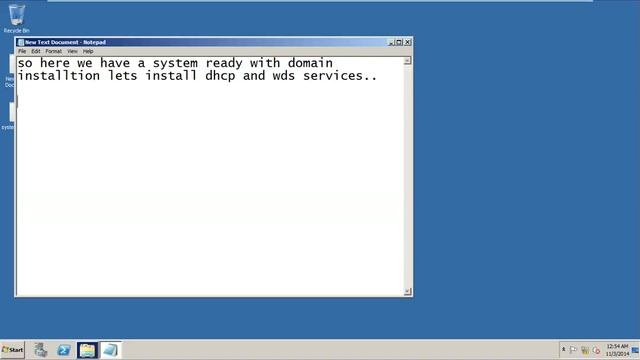Click the Notepad title bar icon
The width and height of the screenshot is (640, 360).
20,42
